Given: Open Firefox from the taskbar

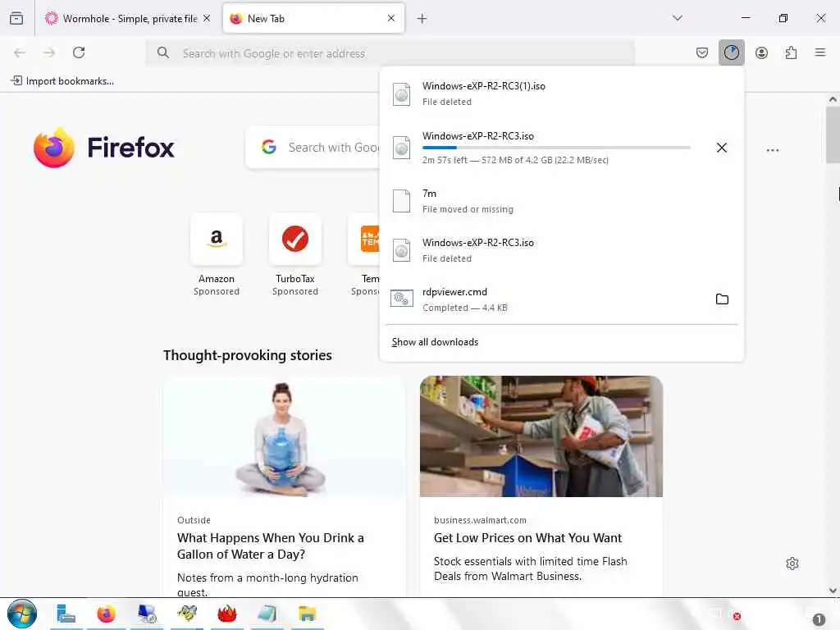Looking at the screenshot, I should (106, 614).
